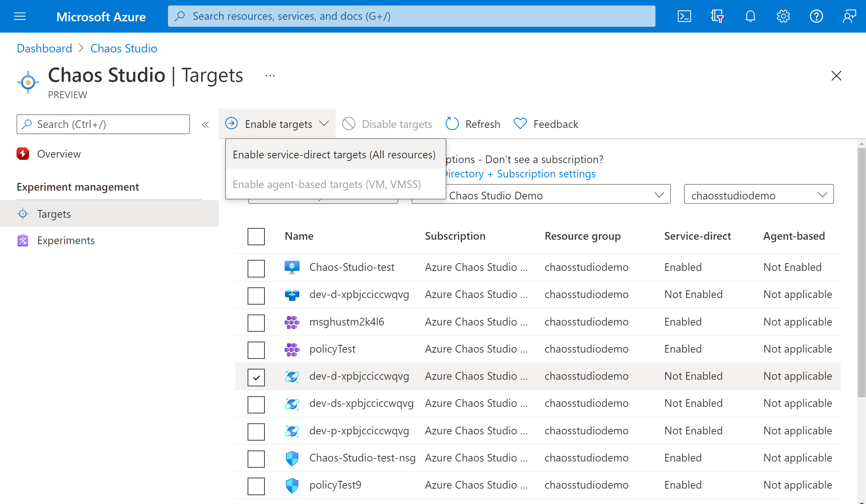
Task: Click the Disable targets toolbar button
Action: 387,124
